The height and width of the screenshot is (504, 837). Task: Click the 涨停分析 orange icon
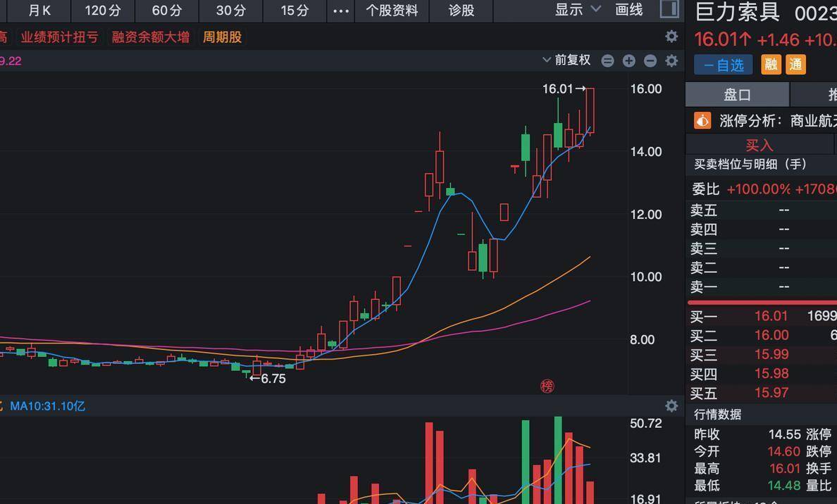[702, 121]
